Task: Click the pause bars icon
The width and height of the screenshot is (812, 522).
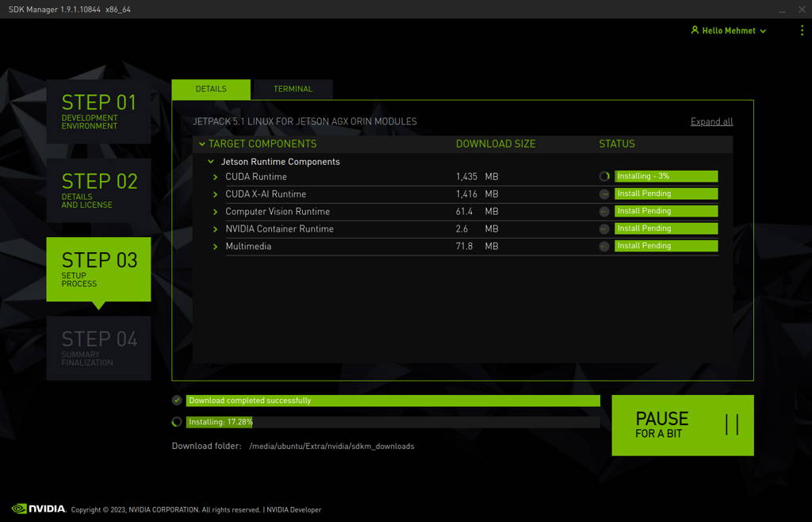Action: (732, 424)
